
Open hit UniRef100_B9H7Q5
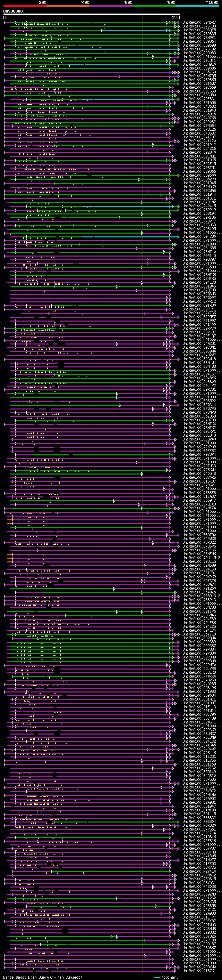coord(199,76)
